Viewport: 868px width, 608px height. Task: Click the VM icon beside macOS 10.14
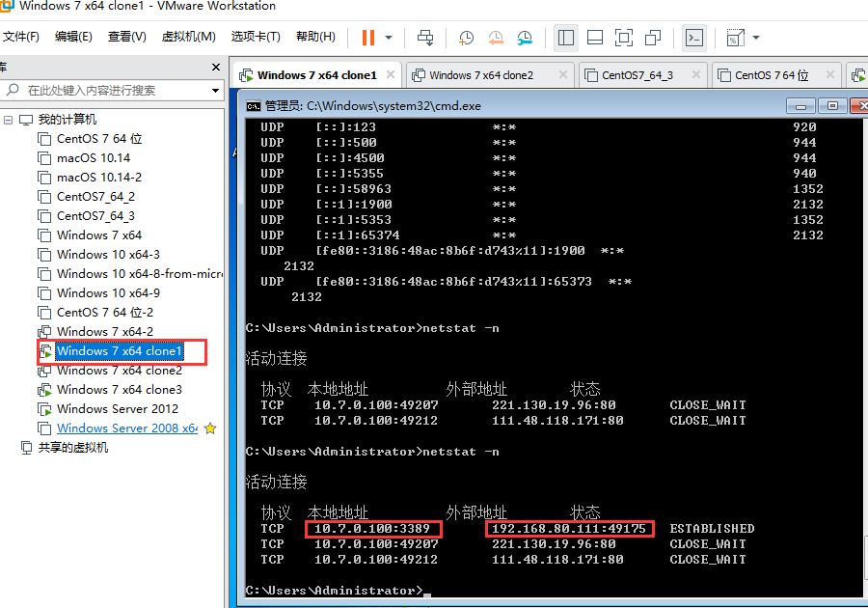44,158
